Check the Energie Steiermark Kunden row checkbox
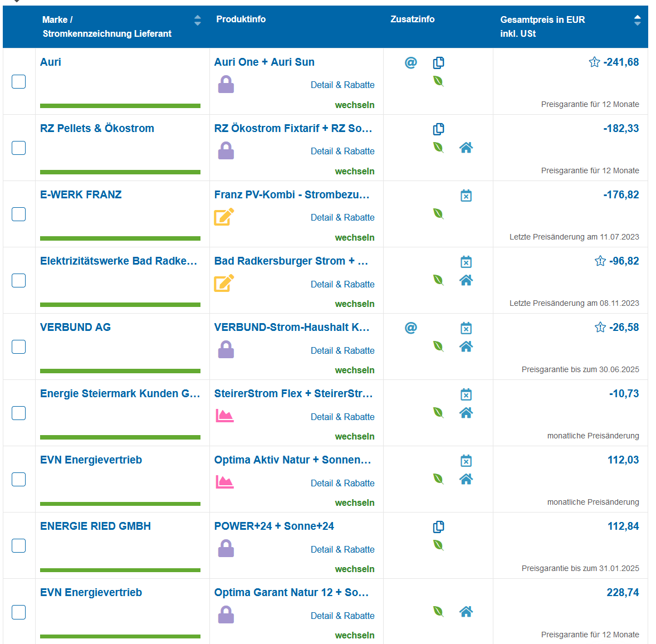Screen dimensions: 656x644 tap(18, 413)
